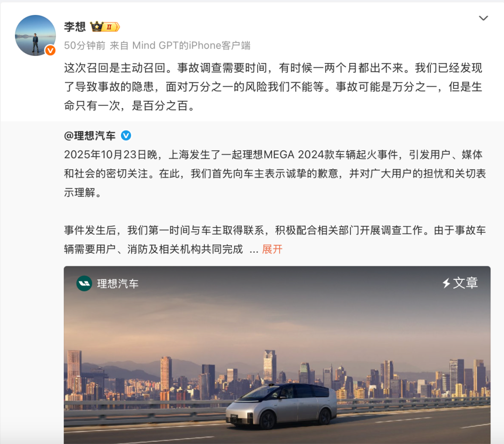The width and height of the screenshot is (504, 444).
Task: Open the @理想汽车 account mention
Action: [x=90, y=136]
